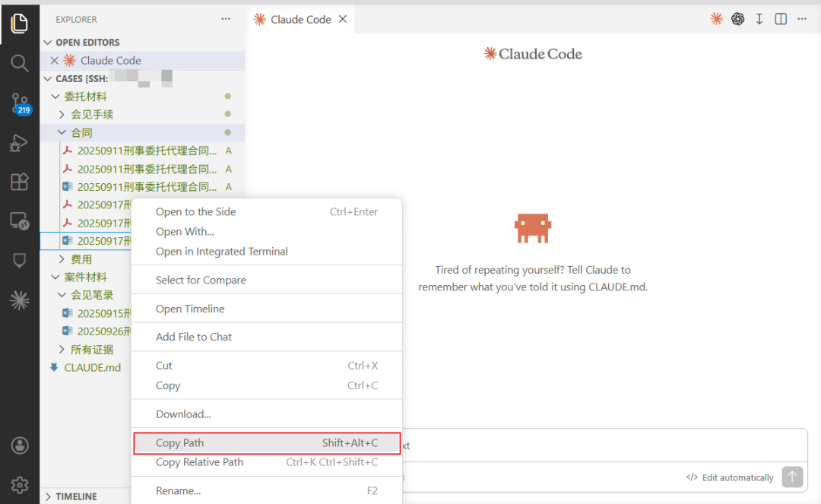Choose Copy Path menu entry

[x=267, y=442]
